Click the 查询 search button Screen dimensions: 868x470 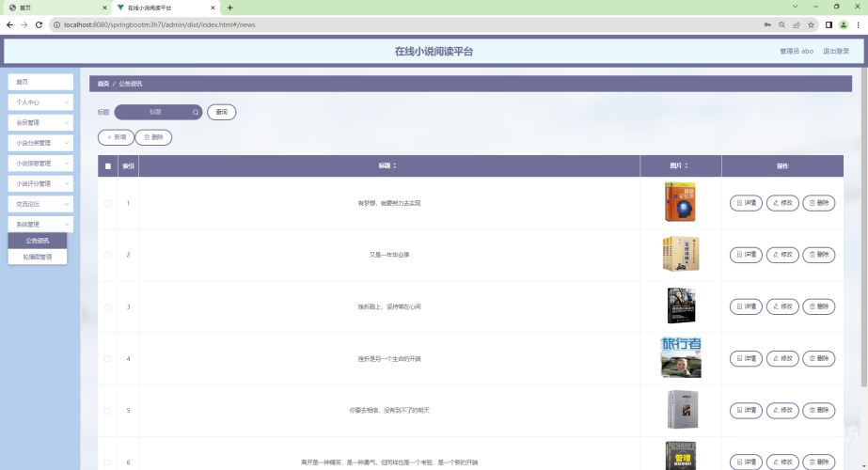(x=221, y=113)
